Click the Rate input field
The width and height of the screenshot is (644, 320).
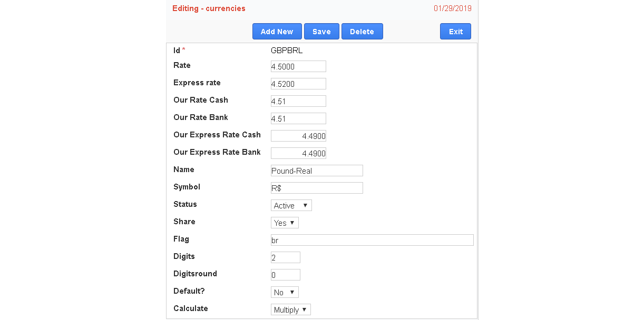click(x=298, y=66)
